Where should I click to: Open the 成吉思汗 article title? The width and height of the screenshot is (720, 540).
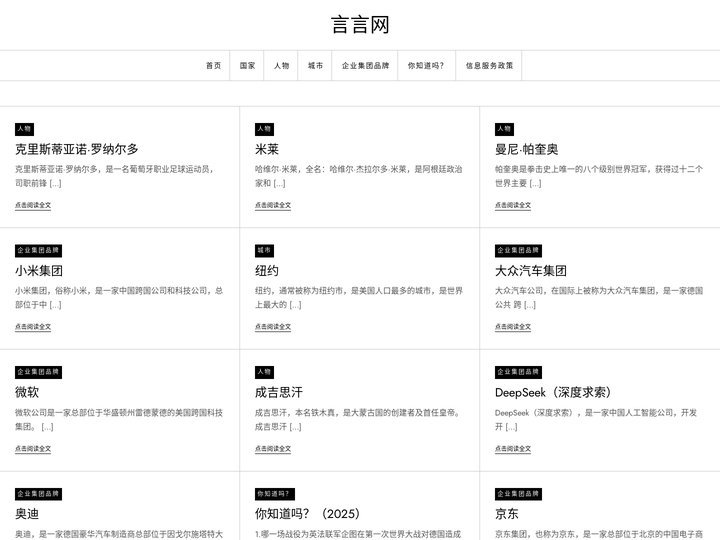point(279,392)
